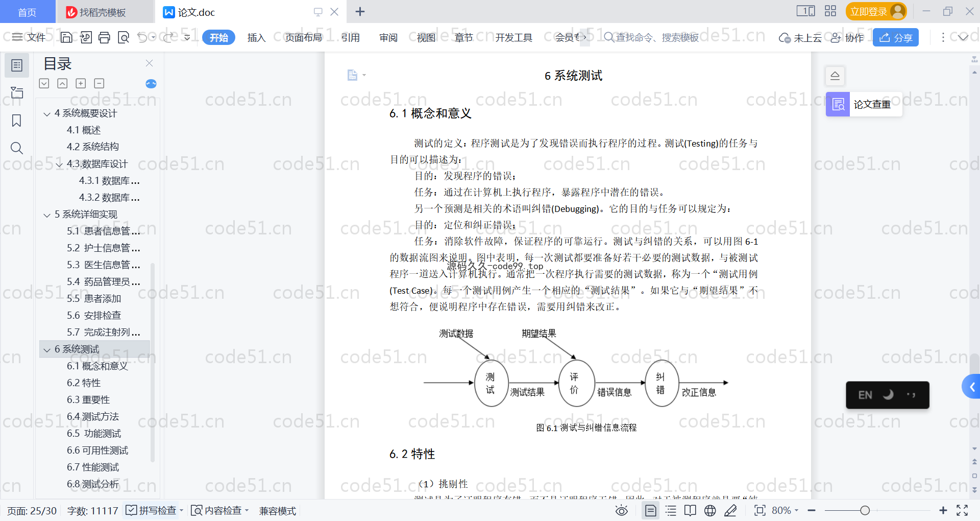The height and width of the screenshot is (521, 980).
Task: Open the search icon in left sidebar
Action: coord(17,148)
